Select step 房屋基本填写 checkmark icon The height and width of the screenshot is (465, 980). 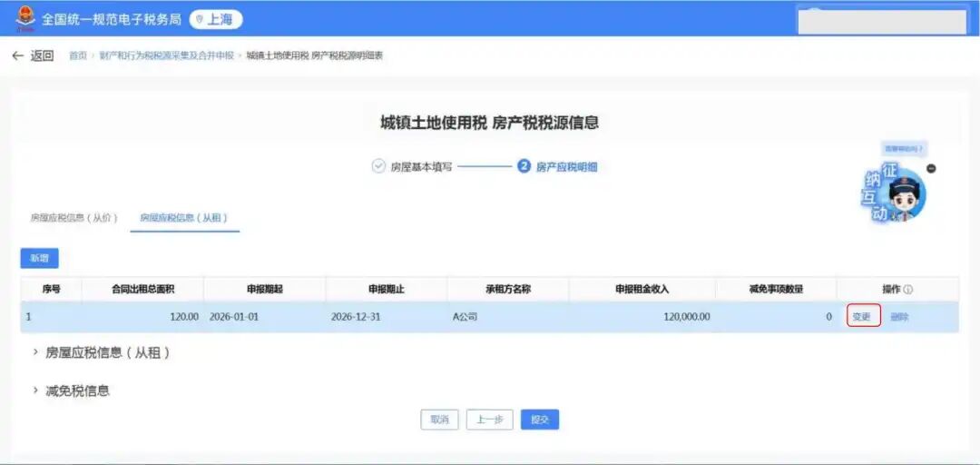[378, 166]
